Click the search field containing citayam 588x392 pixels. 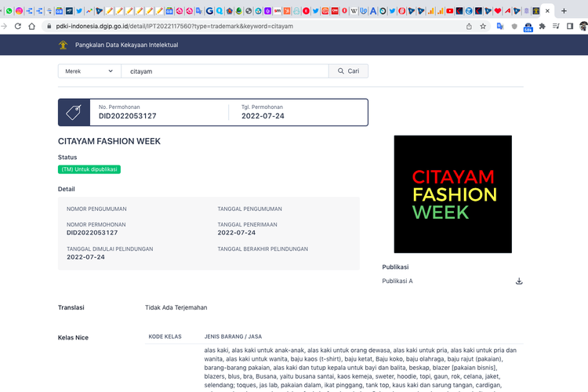click(x=224, y=71)
